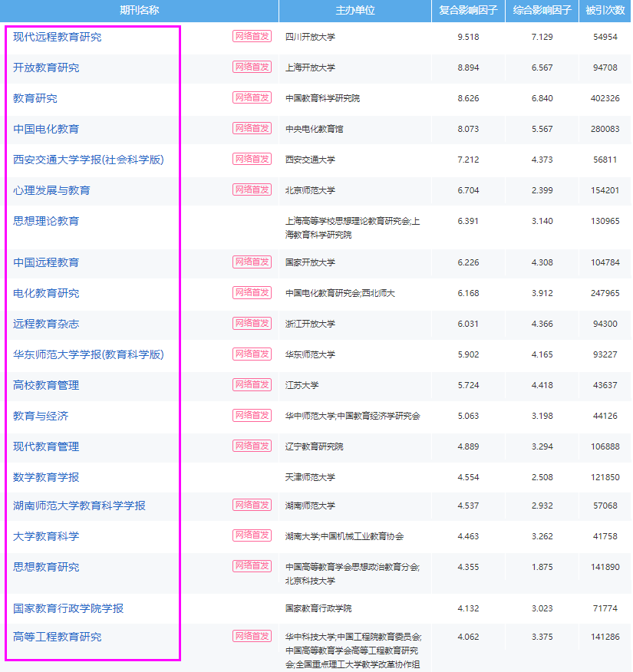Viewport: 633px width, 672px height.
Task: Click 网络首发 badge for 高校教育管理
Action: coord(252,384)
